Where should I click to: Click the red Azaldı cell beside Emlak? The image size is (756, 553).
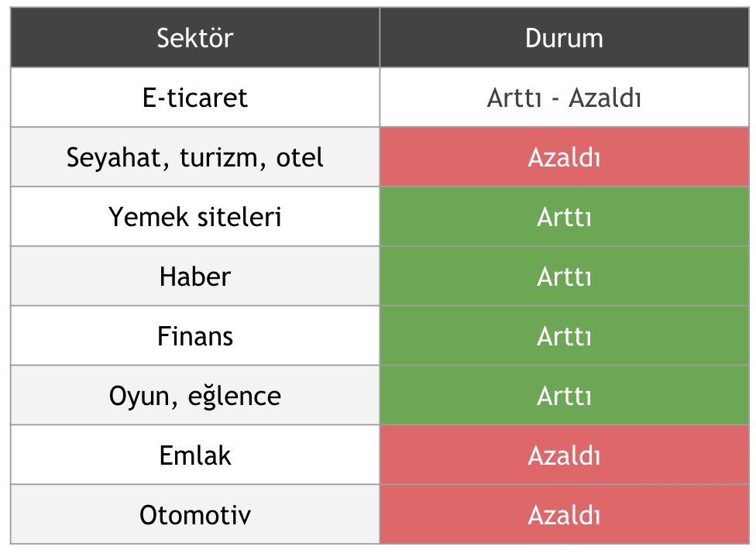564,455
